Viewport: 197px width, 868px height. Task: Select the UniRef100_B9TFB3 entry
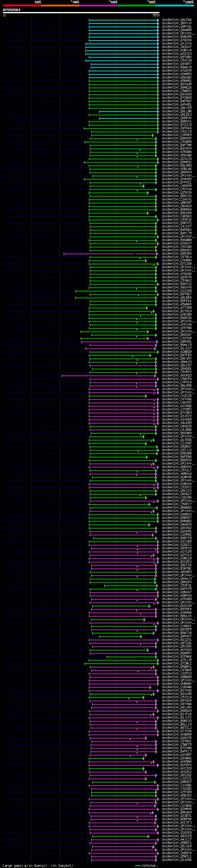click(x=177, y=355)
